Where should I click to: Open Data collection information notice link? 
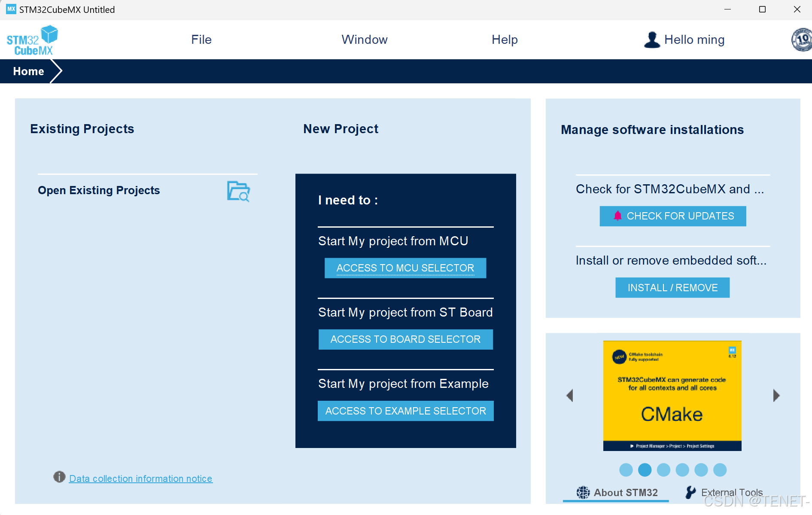coord(141,478)
